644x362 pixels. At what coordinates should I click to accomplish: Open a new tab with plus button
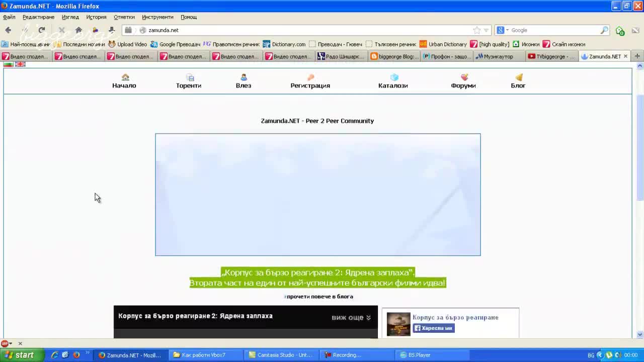[637, 56]
